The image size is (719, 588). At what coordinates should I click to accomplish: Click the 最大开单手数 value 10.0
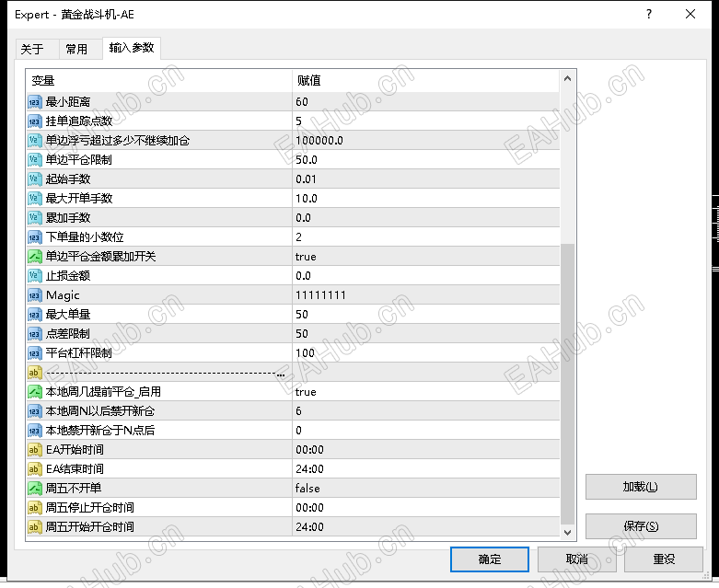tap(307, 199)
